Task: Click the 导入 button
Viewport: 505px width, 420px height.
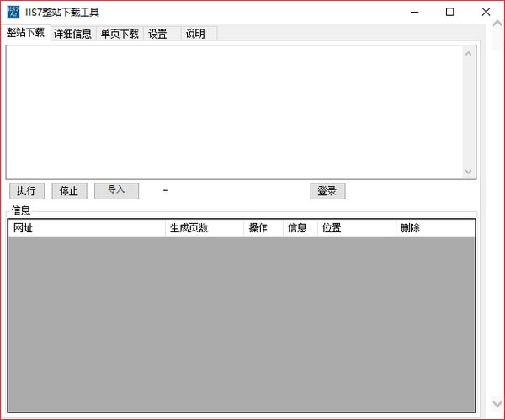Action: pos(116,190)
